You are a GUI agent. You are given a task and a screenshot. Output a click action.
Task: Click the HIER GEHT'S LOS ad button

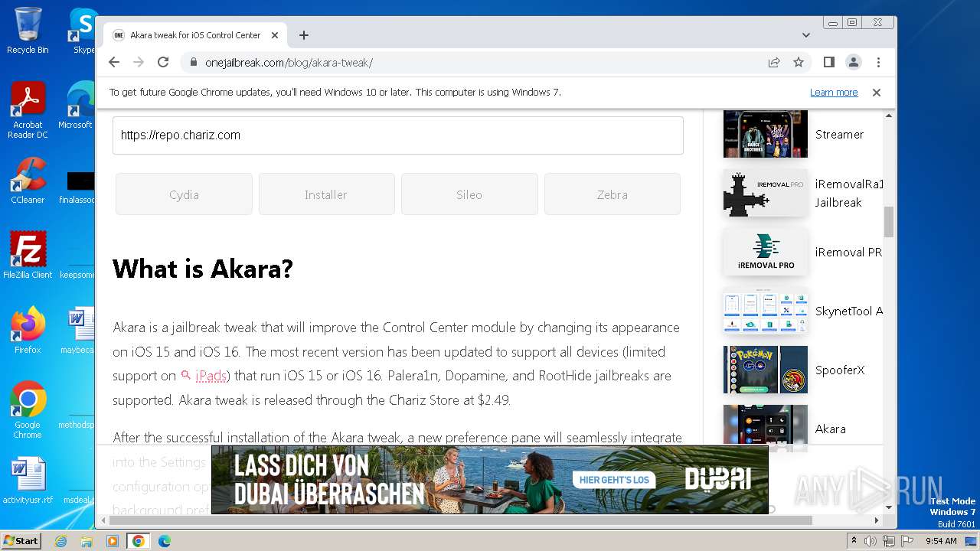pos(615,480)
